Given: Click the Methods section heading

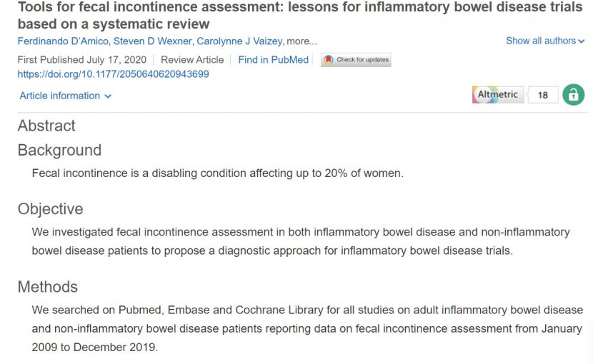Looking at the screenshot, I should [48, 287].
